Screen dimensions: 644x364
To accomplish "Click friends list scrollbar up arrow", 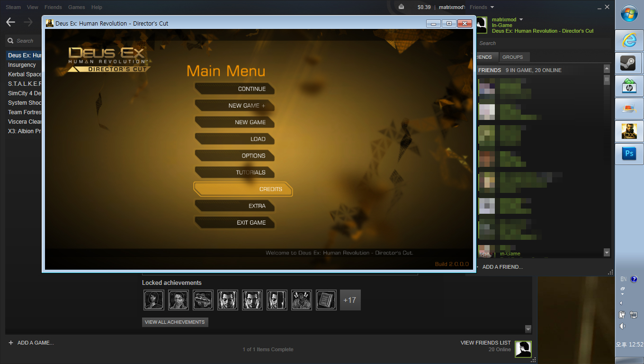I will point(607,69).
